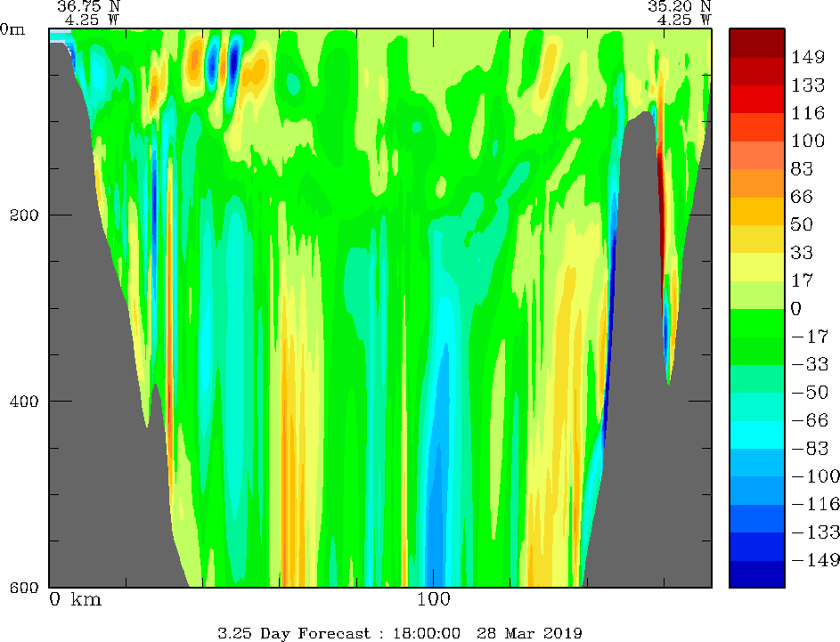Click the colorbar label -50
The height and width of the screenshot is (642, 840).
click(810, 392)
